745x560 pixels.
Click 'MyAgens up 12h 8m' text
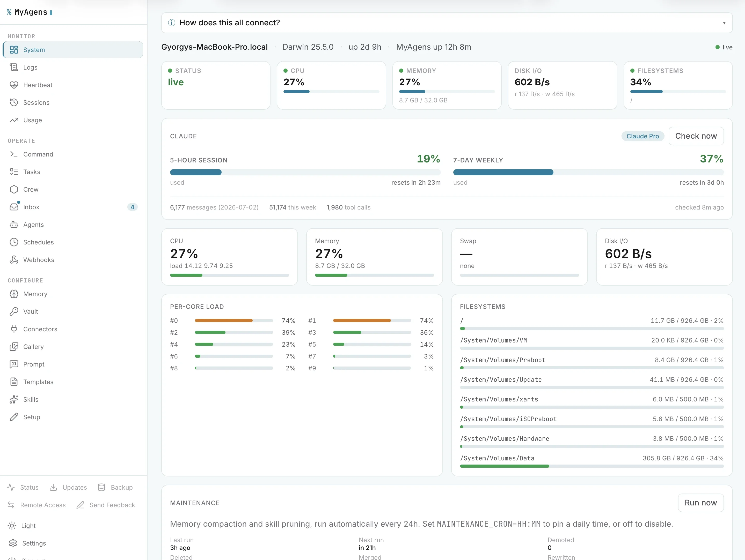[x=433, y=47]
